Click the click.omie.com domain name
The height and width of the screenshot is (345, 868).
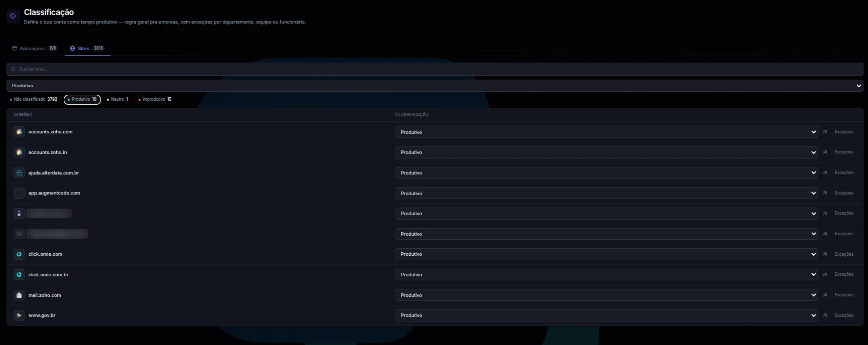[x=45, y=254]
